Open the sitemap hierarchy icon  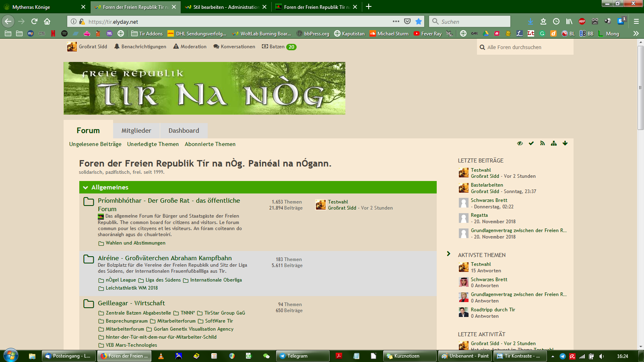[554, 144]
